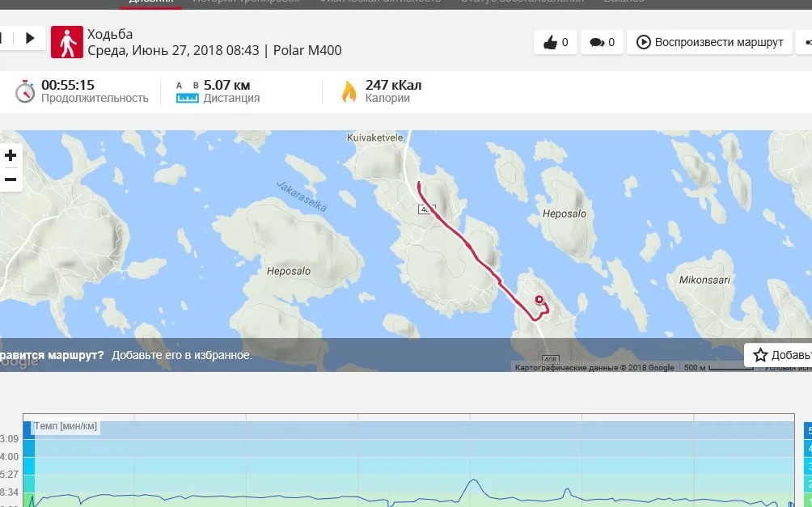
Task: Click the flame calories icon
Action: point(349,91)
